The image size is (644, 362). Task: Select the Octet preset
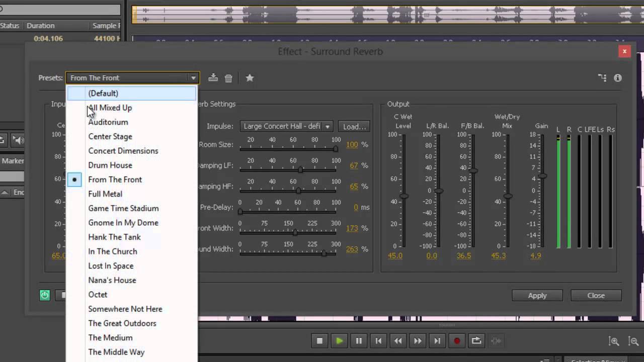point(132,295)
